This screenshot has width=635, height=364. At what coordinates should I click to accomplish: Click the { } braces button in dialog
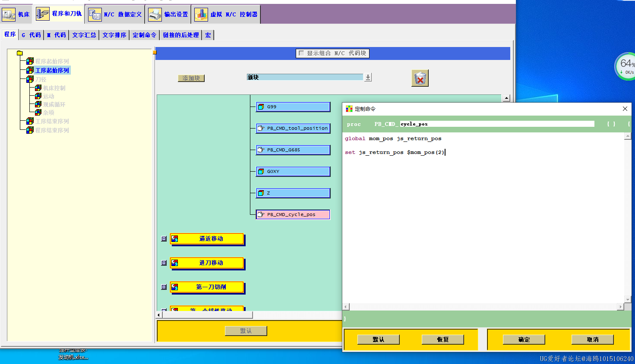(611, 124)
